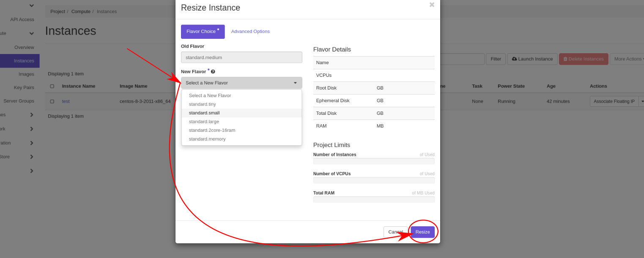
Task: Expand the Associate Floating IP actions arrow
Action: (x=642, y=101)
